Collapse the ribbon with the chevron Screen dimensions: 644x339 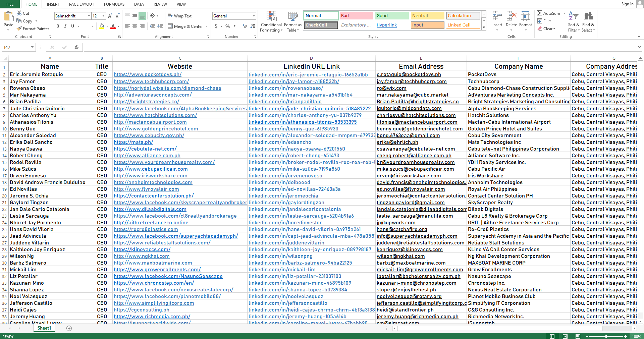(639, 37)
